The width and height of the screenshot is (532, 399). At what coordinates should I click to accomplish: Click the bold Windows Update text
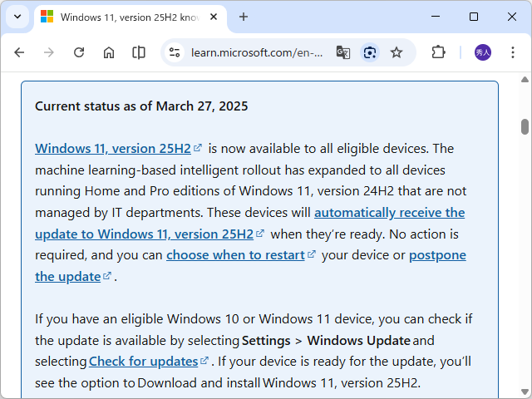click(359, 341)
